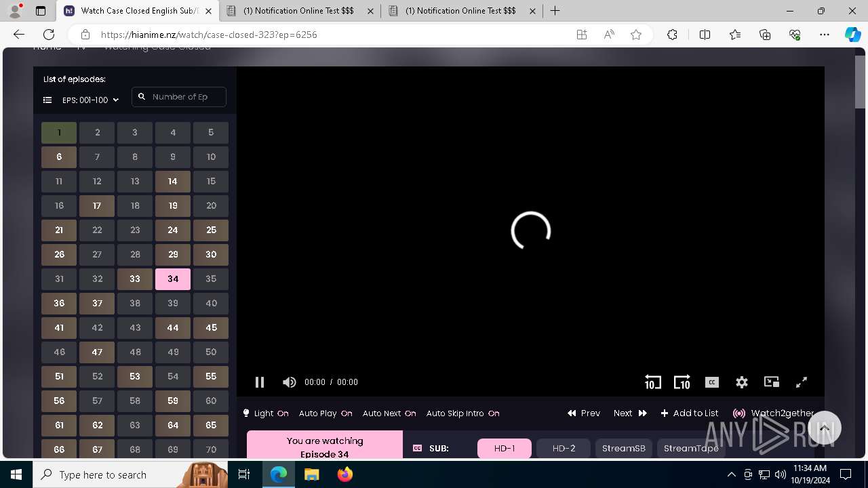Open Windows Start menu

coord(16,474)
